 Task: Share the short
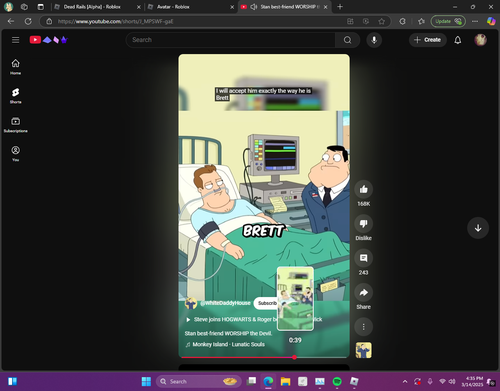(x=363, y=292)
